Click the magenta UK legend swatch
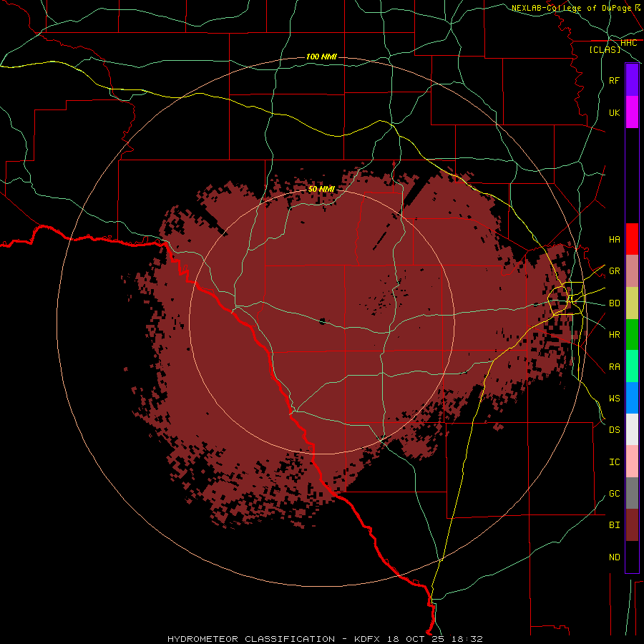644x644 pixels. (x=632, y=112)
